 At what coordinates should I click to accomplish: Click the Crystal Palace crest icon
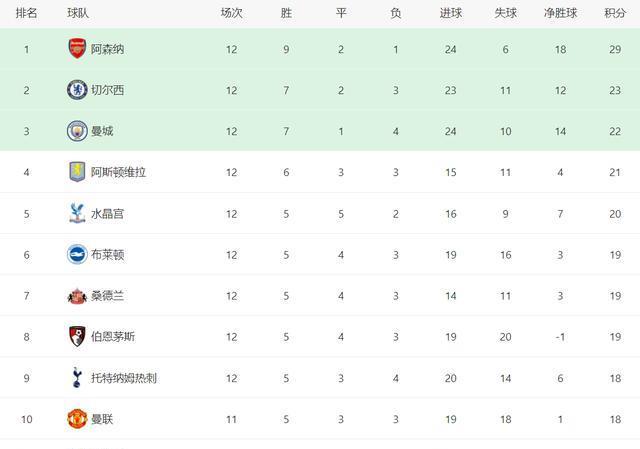click(x=77, y=213)
